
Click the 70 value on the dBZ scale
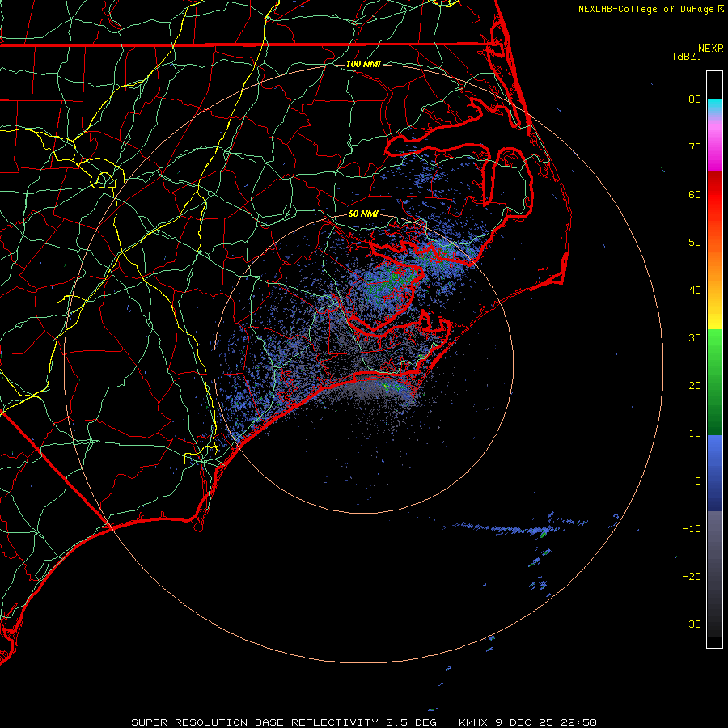click(695, 146)
